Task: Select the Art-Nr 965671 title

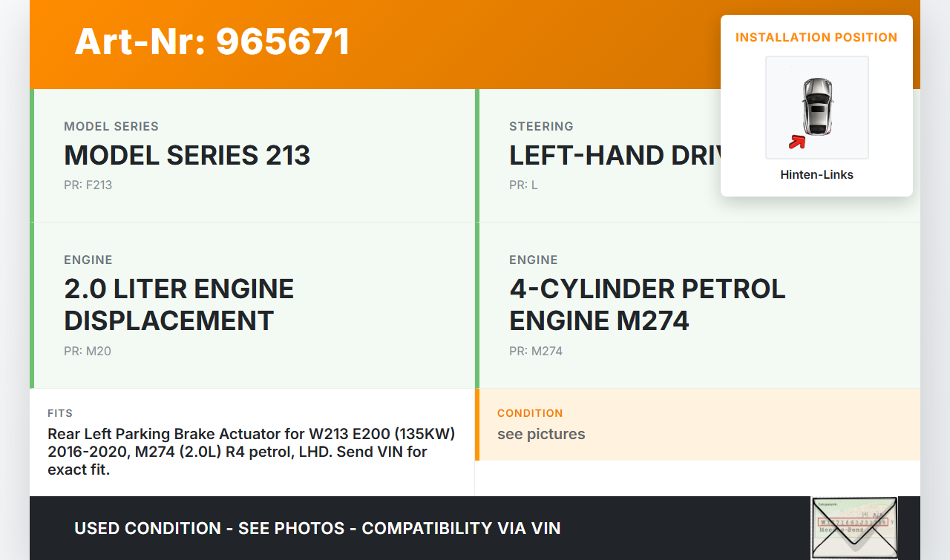Action: pos(212,42)
